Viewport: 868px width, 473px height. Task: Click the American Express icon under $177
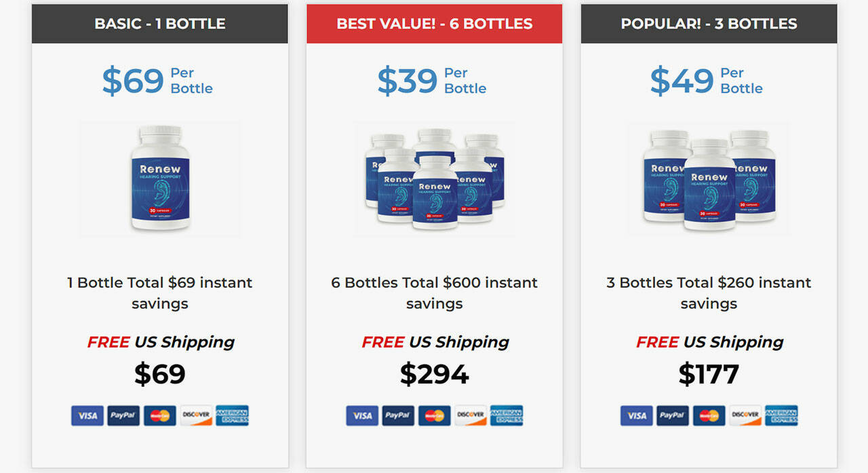click(781, 415)
